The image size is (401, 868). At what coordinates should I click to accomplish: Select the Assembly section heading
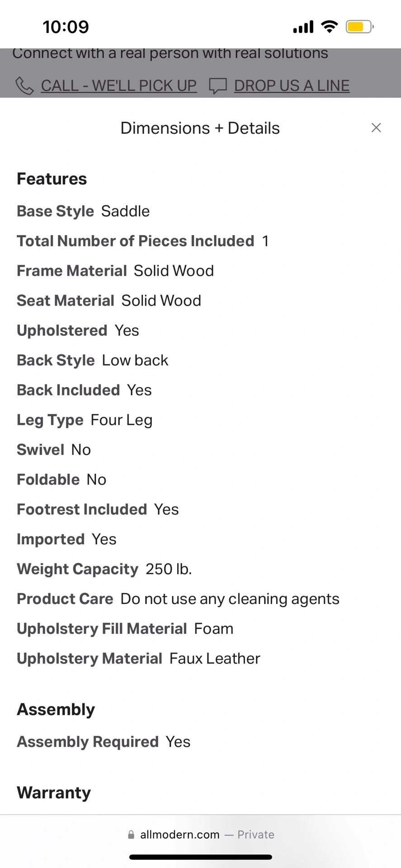pos(56,710)
